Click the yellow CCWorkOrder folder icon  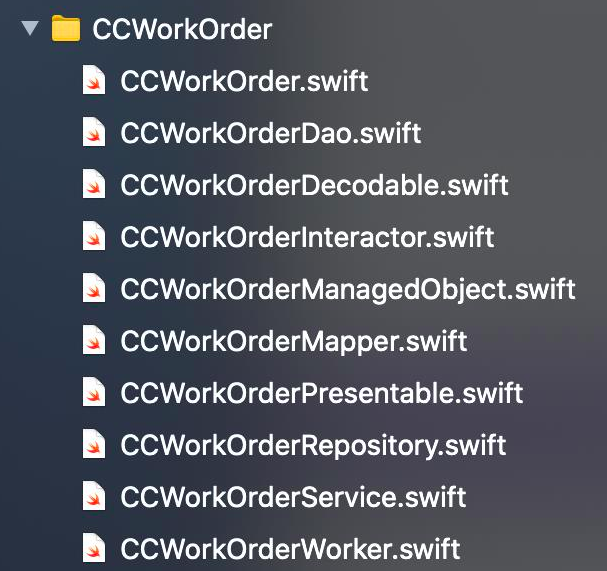click(65, 29)
